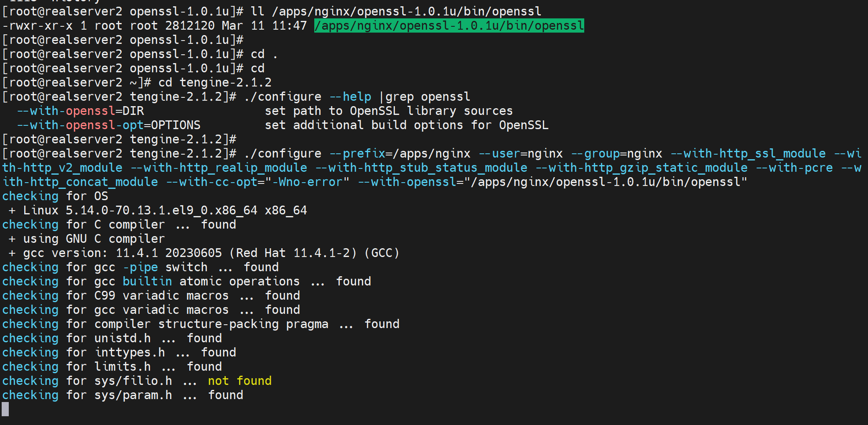
Task: Click the --user=nginx argument
Action: (x=520, y=154)
